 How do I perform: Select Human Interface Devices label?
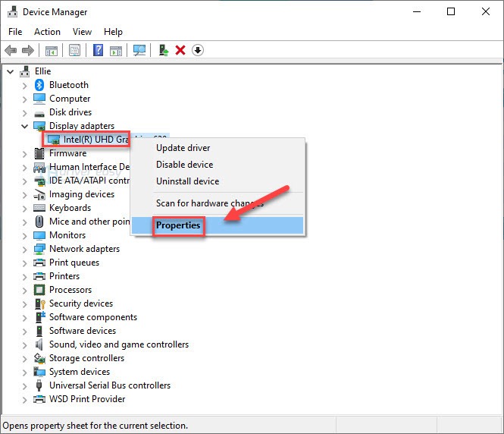click(x=89, y=167)
